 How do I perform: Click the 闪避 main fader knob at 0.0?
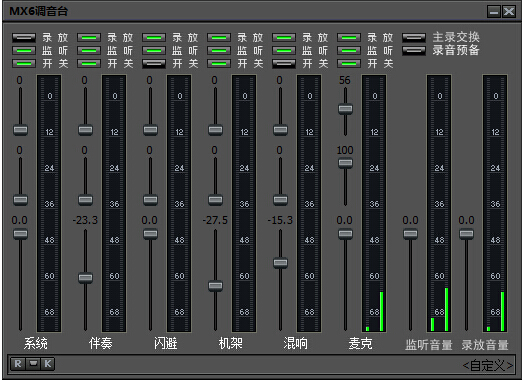pyautogui.click(x=150, y=234)
